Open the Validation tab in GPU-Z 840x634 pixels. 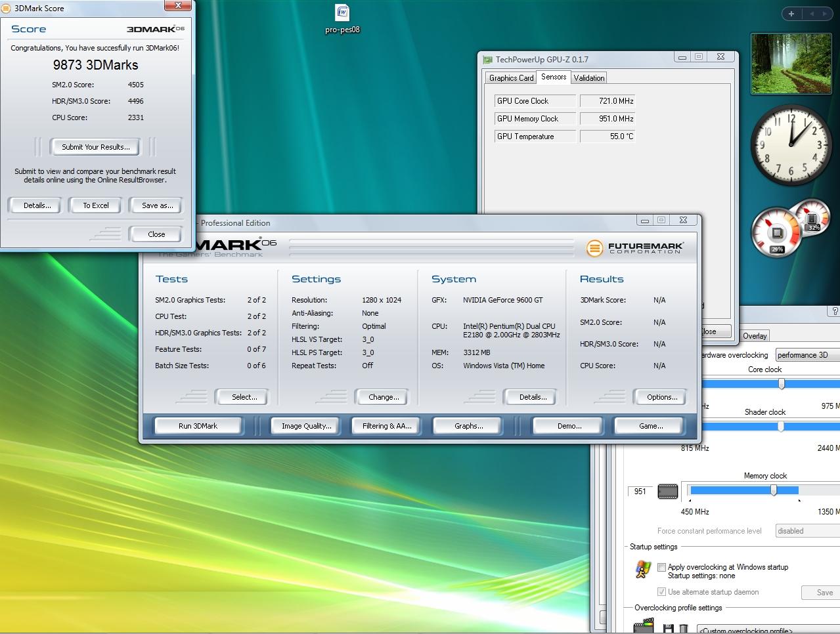[588, 78]
